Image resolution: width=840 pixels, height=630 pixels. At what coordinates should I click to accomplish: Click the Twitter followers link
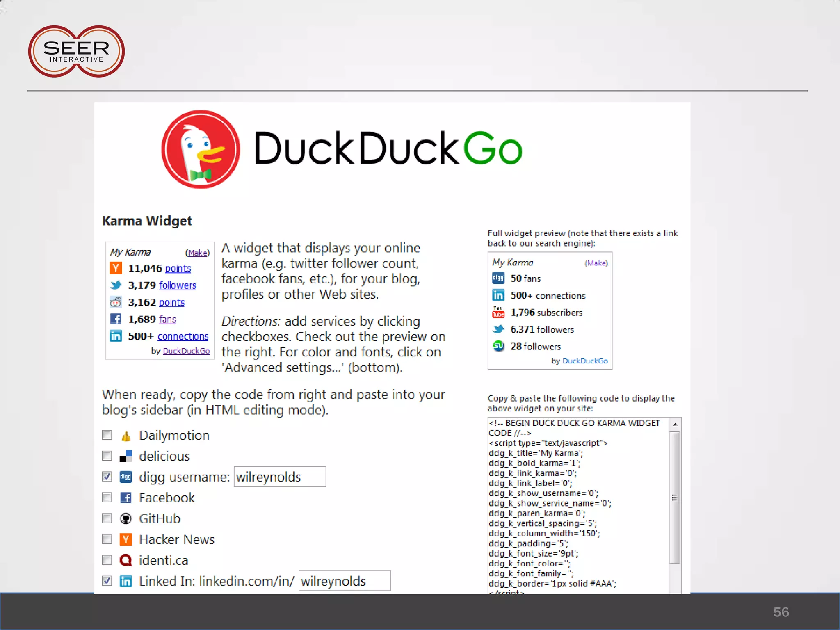(x=177, y=285)
